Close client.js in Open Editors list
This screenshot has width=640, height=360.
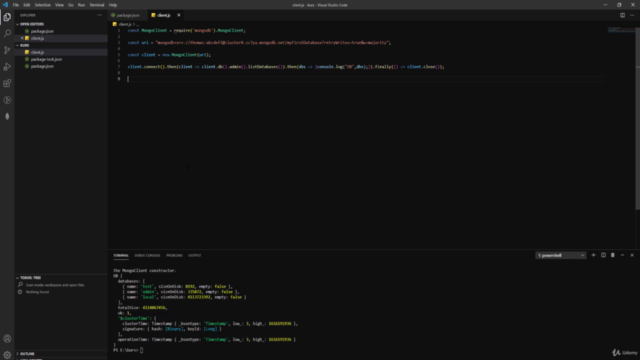[x=22, y=38]
